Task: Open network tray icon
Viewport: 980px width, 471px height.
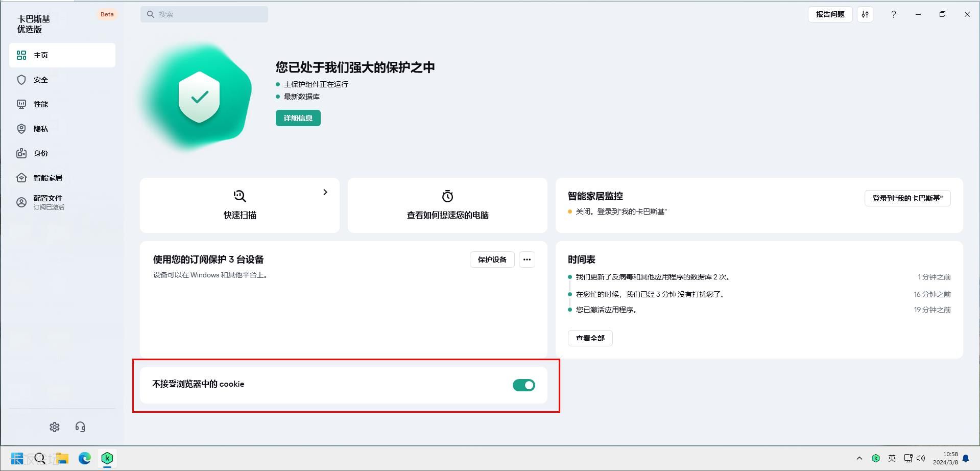Action: [908, 458]
